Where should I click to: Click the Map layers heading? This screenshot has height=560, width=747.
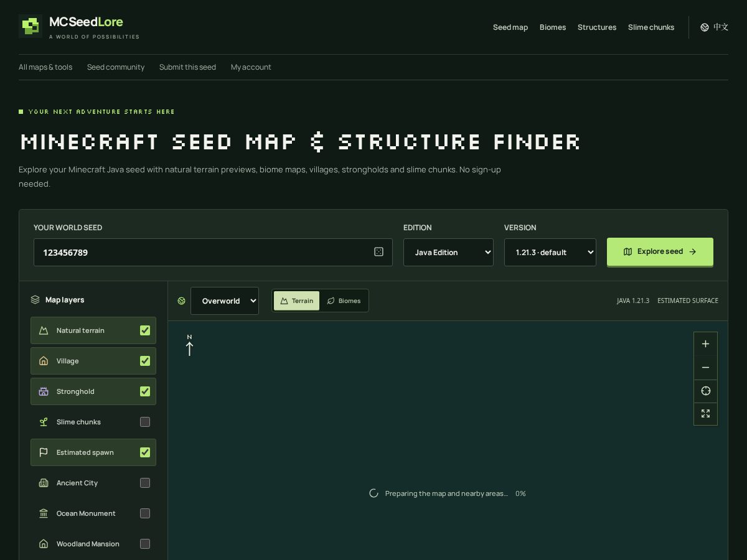[65, 300]
